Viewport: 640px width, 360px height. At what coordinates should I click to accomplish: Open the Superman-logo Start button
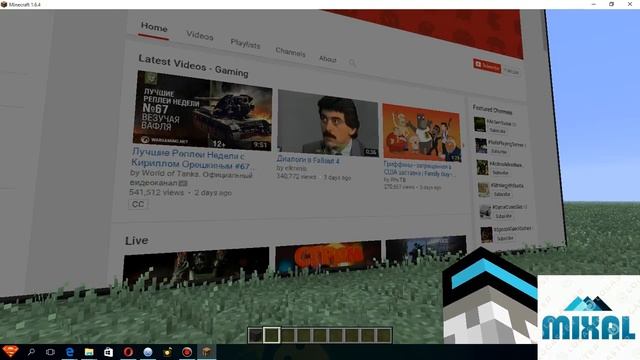10,351
